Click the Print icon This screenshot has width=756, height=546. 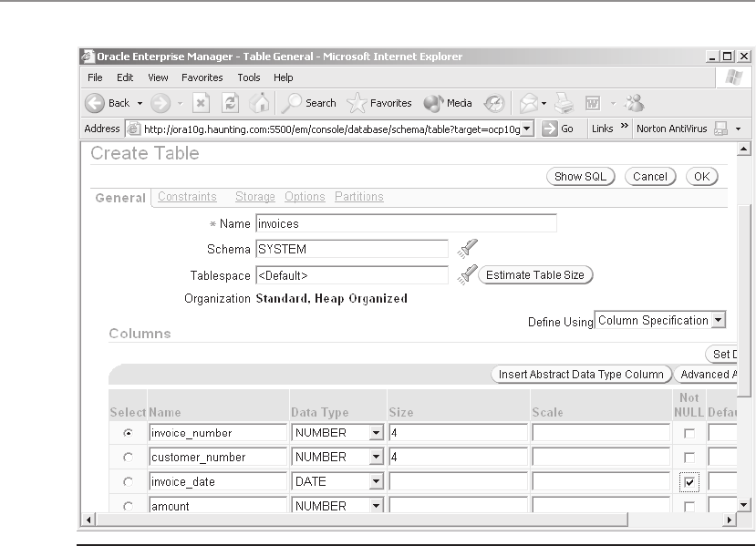point(564,103)
